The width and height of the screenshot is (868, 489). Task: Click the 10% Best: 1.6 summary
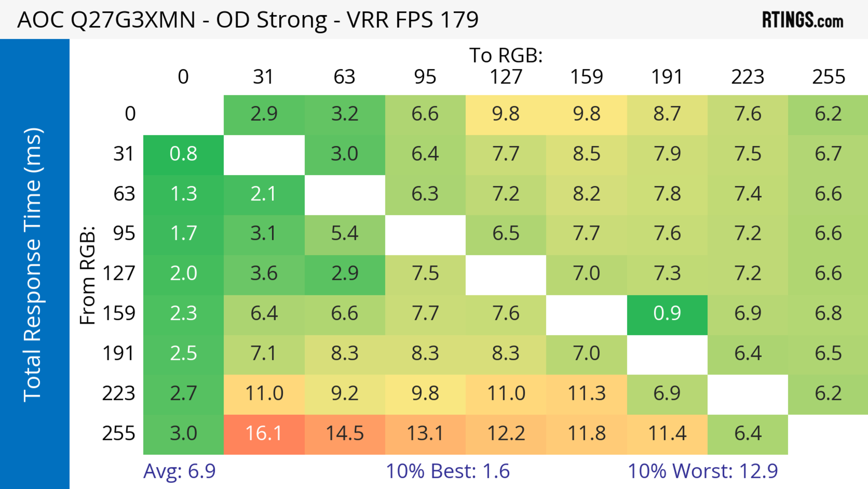(448, 471)
